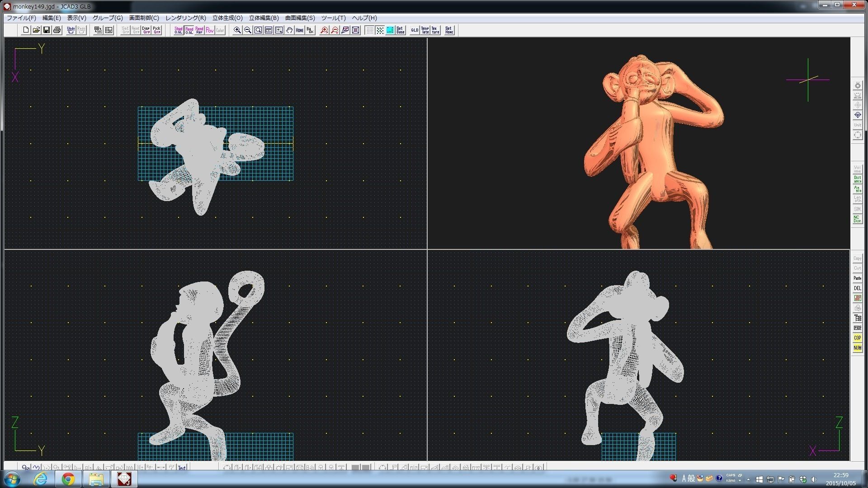
Task: Click the Set Home button
Action: point(449,30)
